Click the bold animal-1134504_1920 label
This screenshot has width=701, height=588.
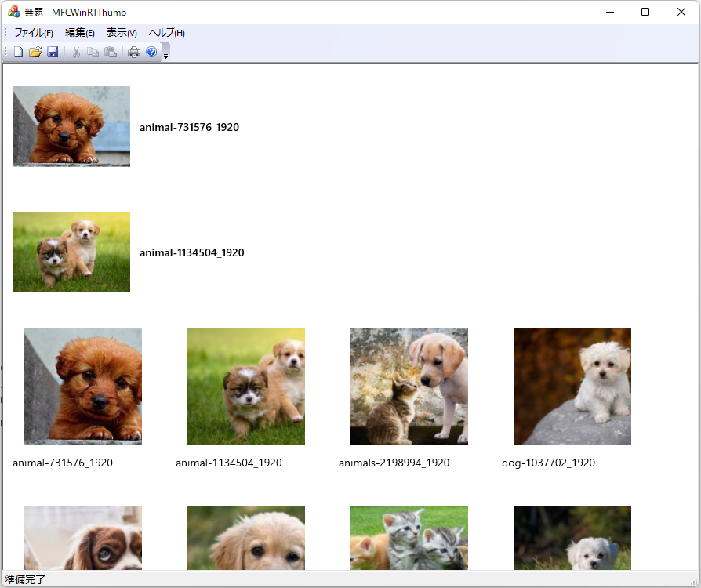pos(192,252)
